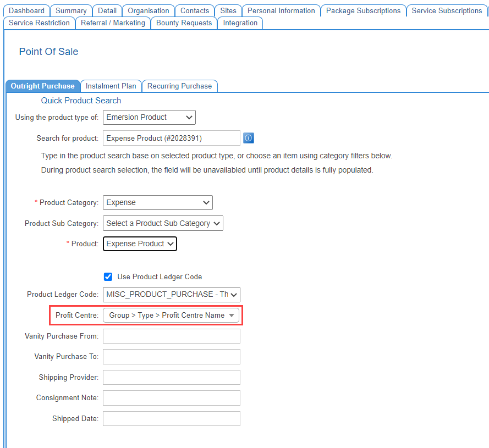
Task: Select the Outright Purchase tab
Action: (x=42, y=86)
